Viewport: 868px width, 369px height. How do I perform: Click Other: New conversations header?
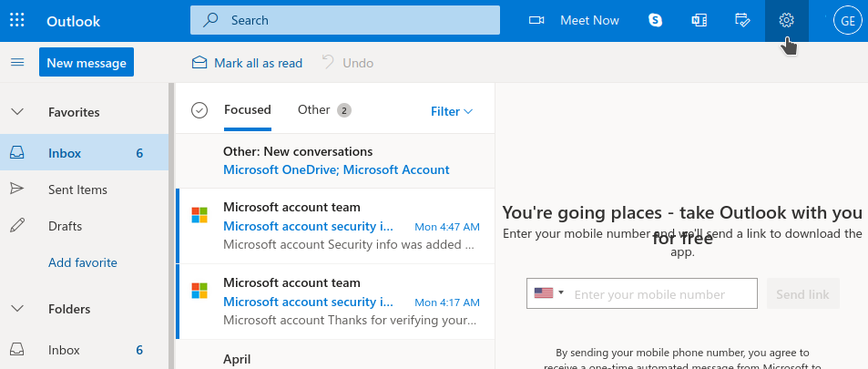click(x=298, y=151)
